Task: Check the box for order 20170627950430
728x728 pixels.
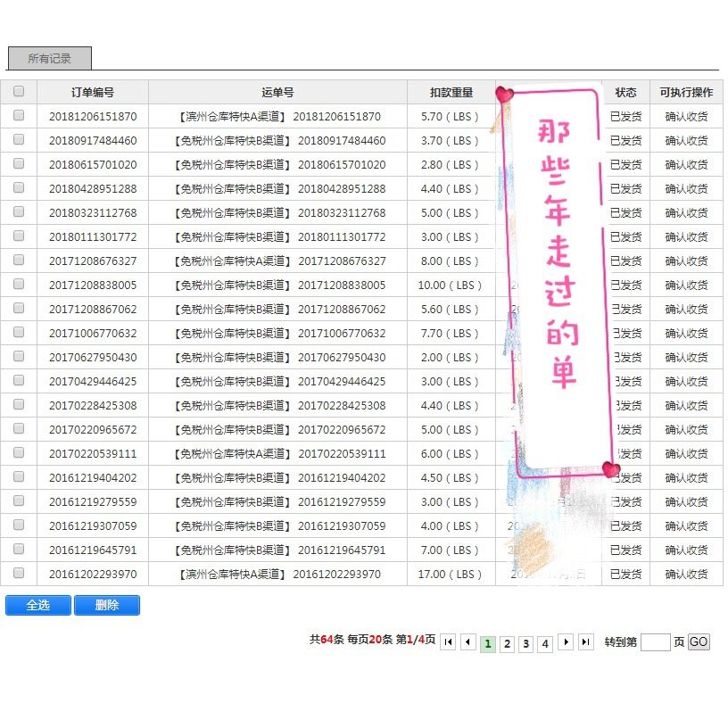Action: pyautogui.click(x=19, y=357)
